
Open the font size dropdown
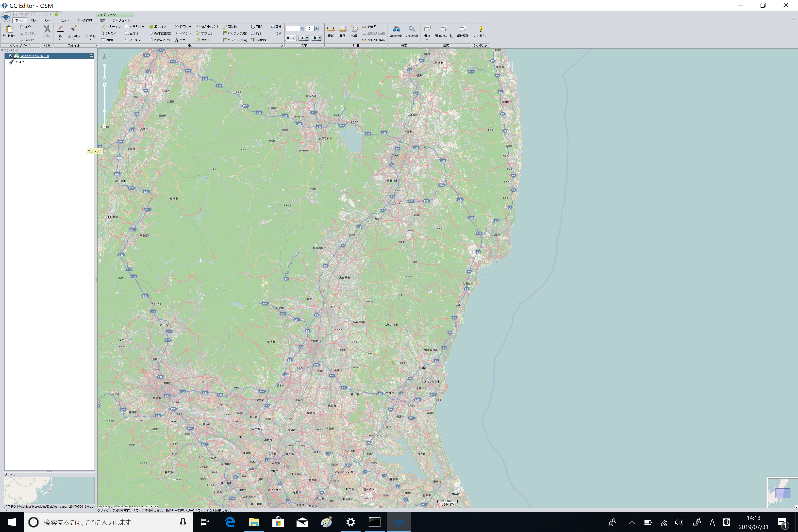(x=316, y=29)
